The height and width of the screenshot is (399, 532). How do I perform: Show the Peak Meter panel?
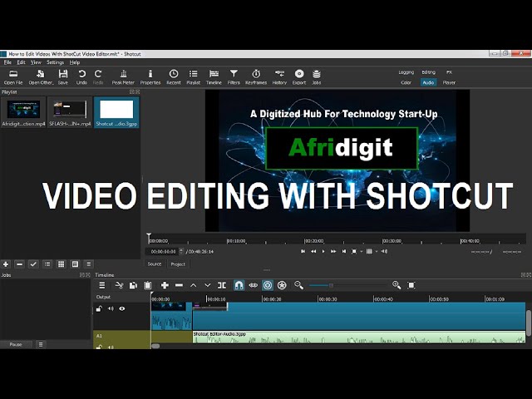point(123,77)
